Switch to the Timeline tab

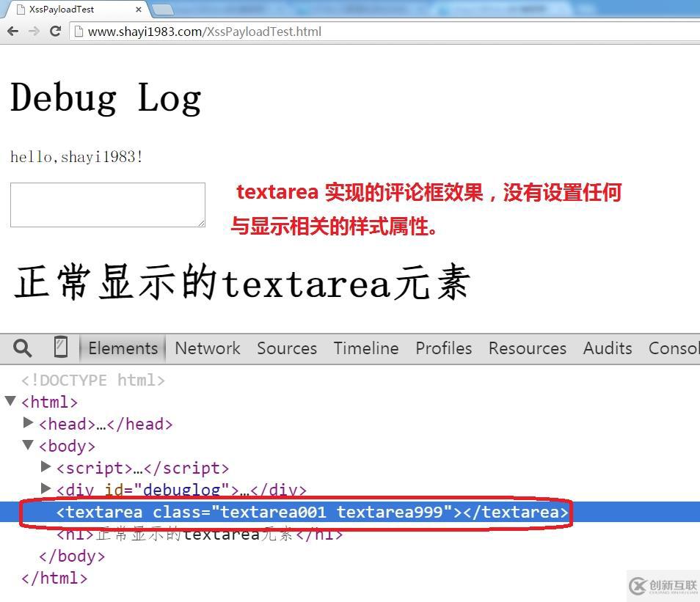[366, 348]
